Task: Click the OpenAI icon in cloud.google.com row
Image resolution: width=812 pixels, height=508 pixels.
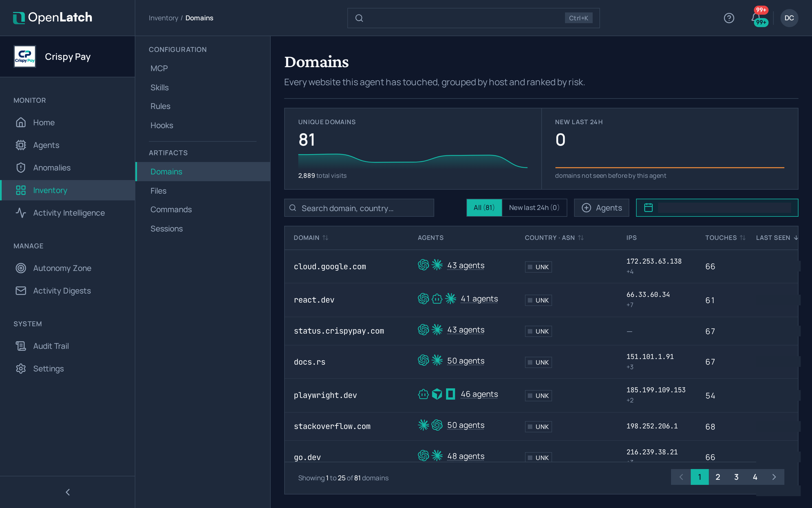Action: pyautogui.click(x=423, y=265)
